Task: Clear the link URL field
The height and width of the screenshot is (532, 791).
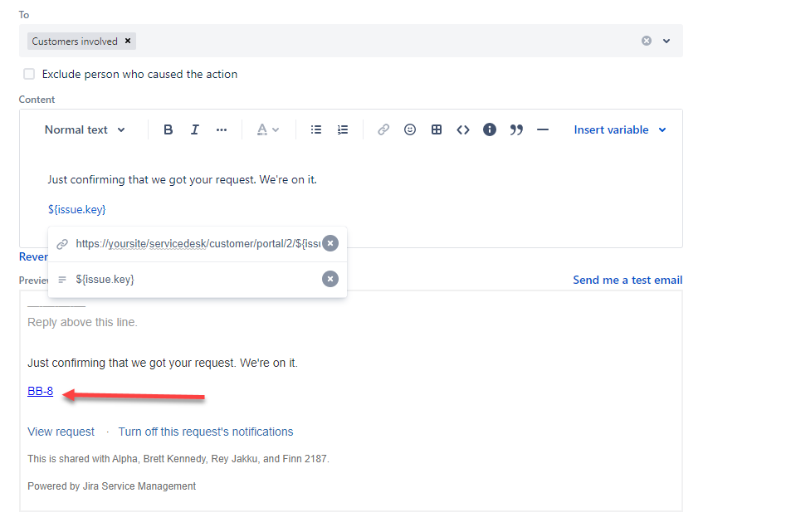Action: coord(330,243)
